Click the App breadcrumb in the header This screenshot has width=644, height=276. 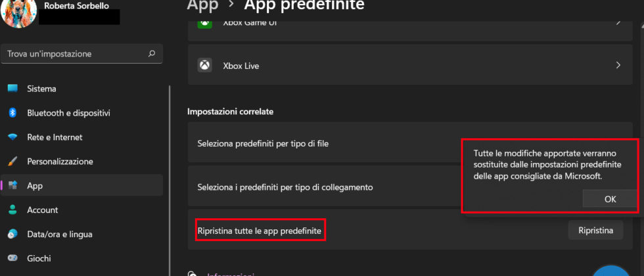pyautogui.click(x=202, y=5)
